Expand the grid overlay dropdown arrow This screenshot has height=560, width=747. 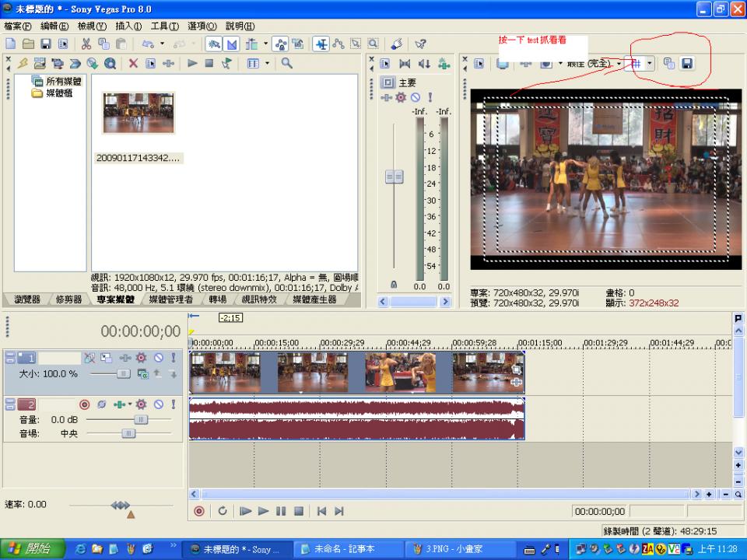650,64
